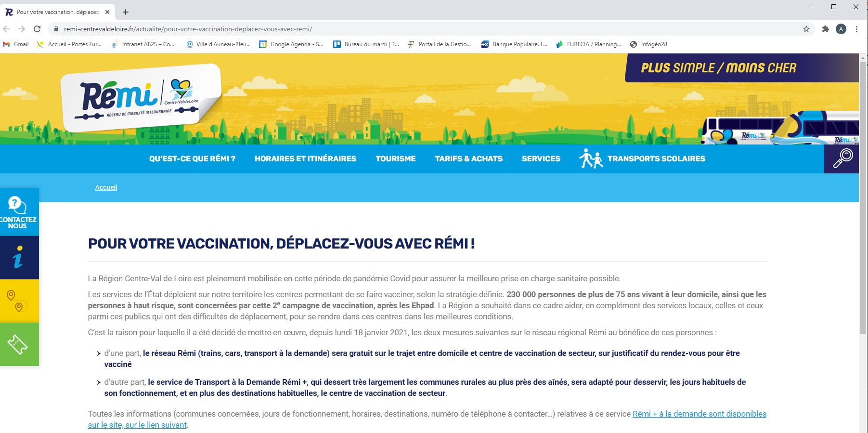The image size is (868, 433).
Task: Click the 'd'une part' bullet paragraph
Action: (x=422, y=359)
